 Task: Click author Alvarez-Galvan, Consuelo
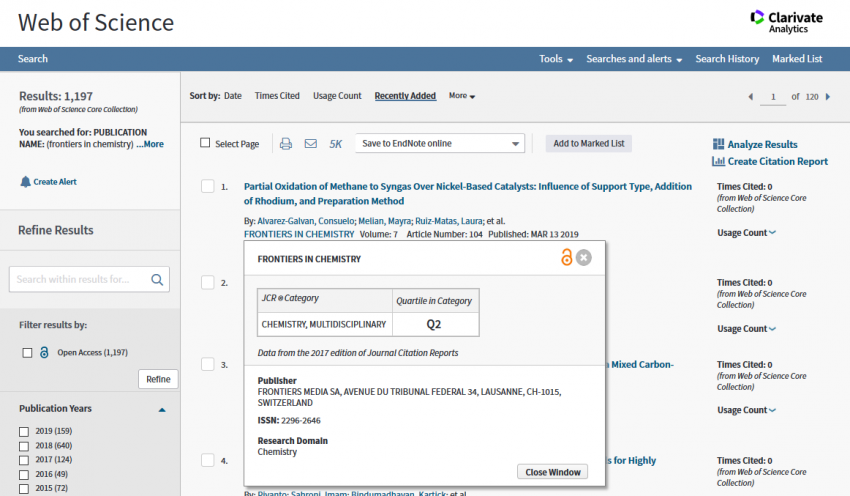click(x=306, y=221)
